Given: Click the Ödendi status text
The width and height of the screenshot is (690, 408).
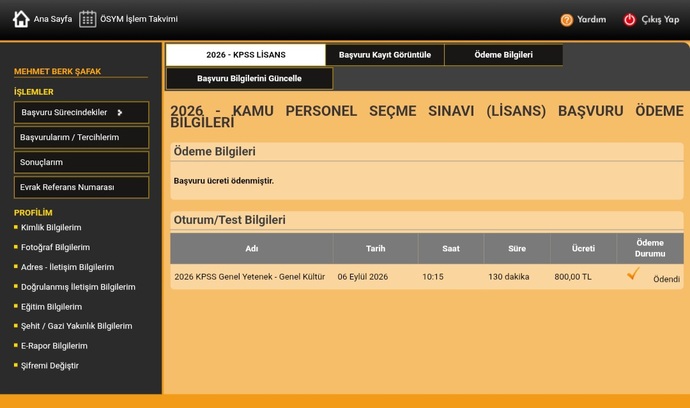Looking at the screenshot, I should point(666,279).
